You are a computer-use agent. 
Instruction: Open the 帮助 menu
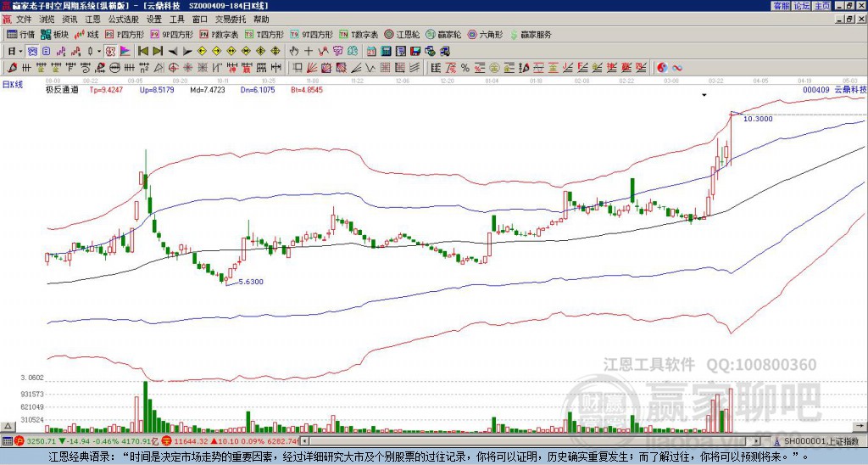261,20
